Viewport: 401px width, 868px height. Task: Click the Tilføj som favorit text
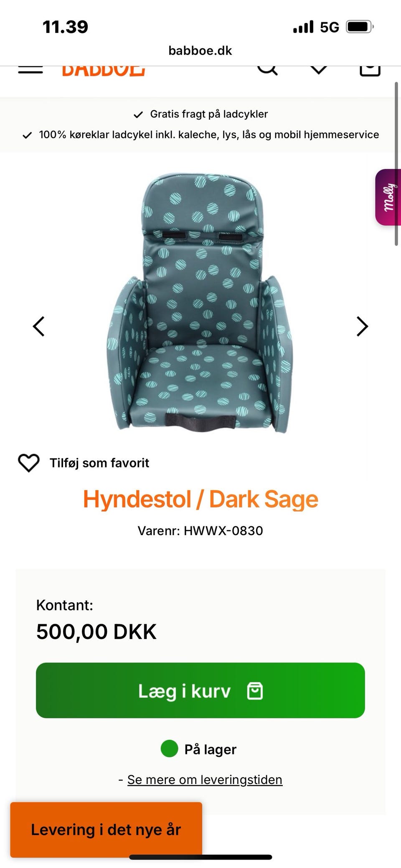[x=99, y=463]
